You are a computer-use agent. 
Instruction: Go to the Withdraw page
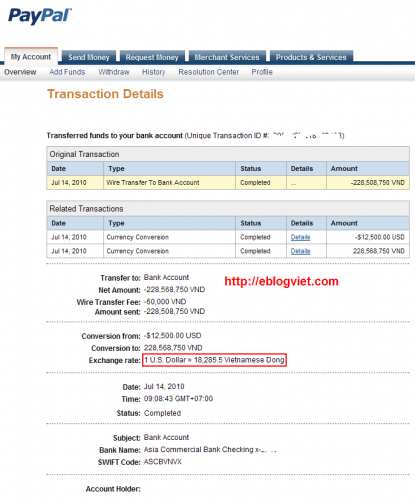[x=114, y=72]
